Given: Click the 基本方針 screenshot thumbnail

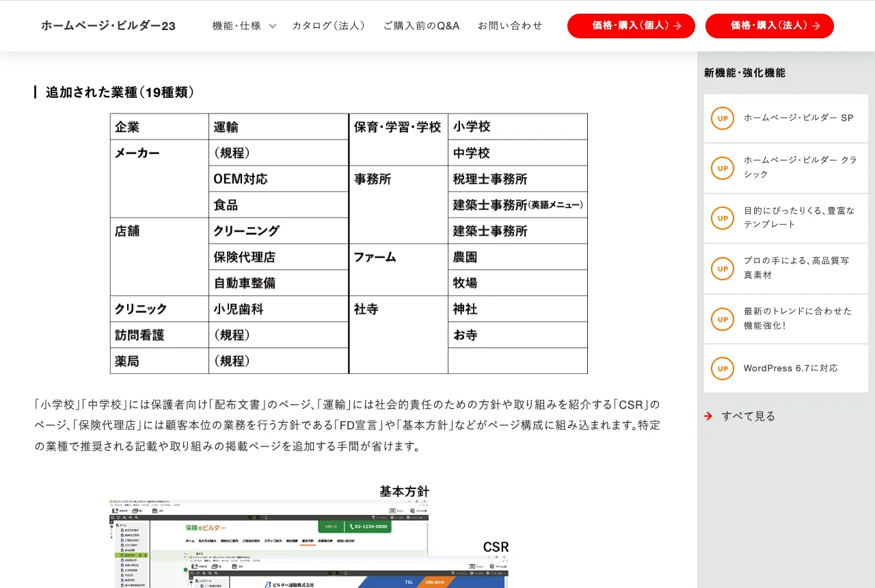Looking at the screenshot, I should pyautogui.click(x=269, y=544).
